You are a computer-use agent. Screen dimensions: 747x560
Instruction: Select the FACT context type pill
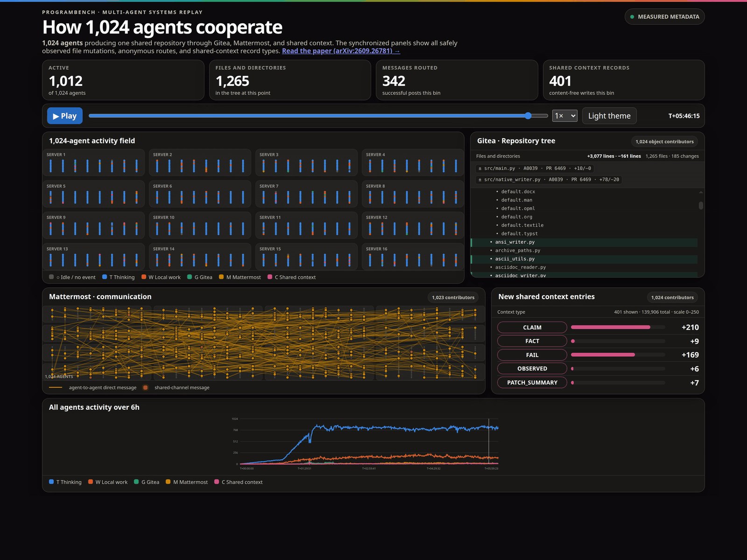[532, 341]
